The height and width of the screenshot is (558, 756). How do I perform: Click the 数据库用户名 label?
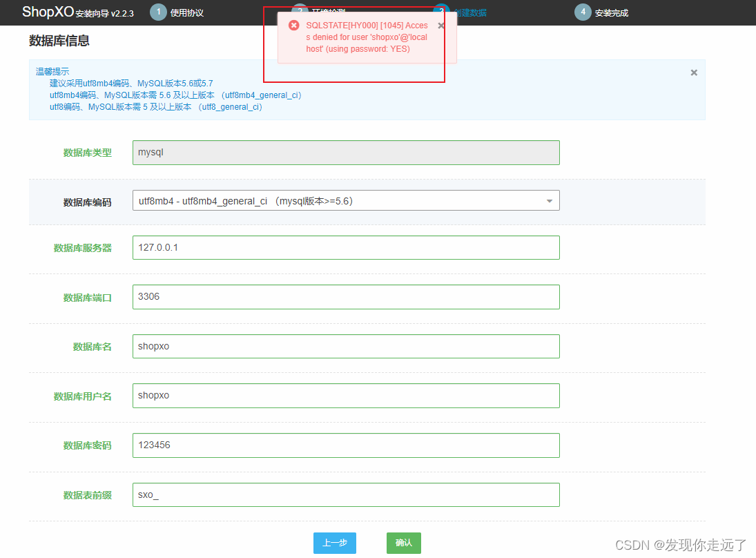[82, 396]
